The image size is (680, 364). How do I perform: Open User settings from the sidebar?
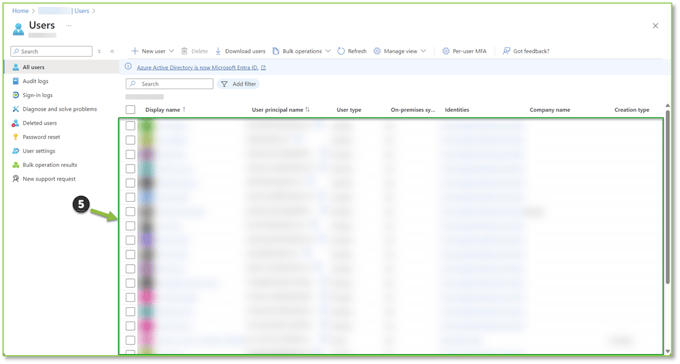[x=33, y=151]
